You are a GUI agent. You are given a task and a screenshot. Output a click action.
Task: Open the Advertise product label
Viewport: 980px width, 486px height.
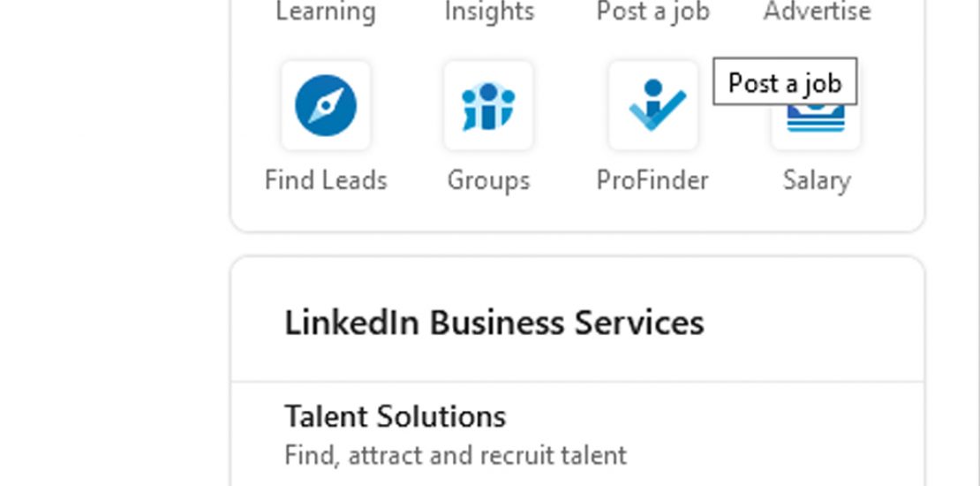tap(817, 11)
